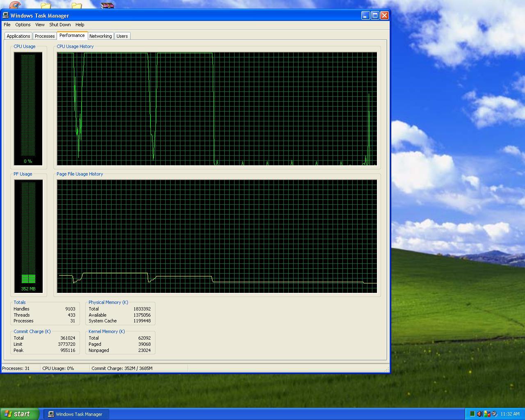Click Kernel Memory Total value 62092
The height and width of the screenshot is (420, 525).
(144, 338)
